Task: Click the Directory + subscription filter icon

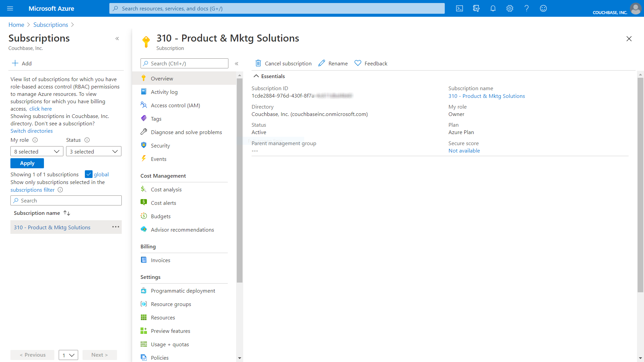Action: 476,8
